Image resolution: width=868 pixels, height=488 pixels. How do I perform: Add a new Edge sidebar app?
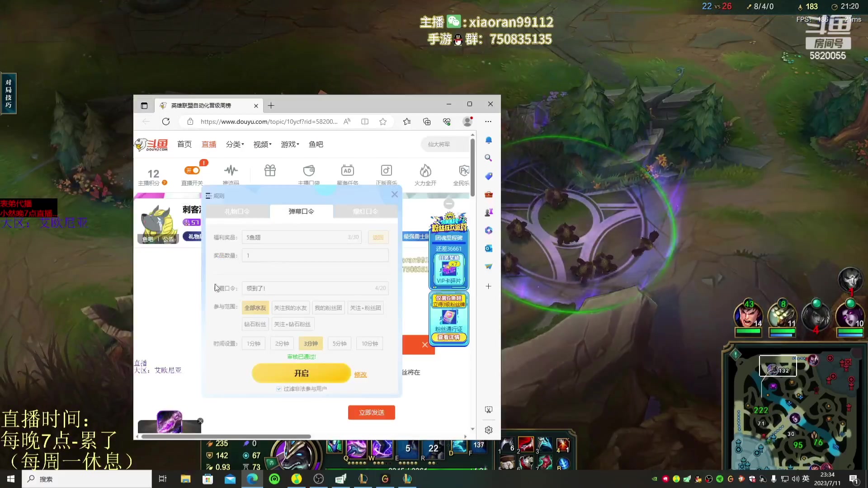pyautogui.click(x=489, y=286)
